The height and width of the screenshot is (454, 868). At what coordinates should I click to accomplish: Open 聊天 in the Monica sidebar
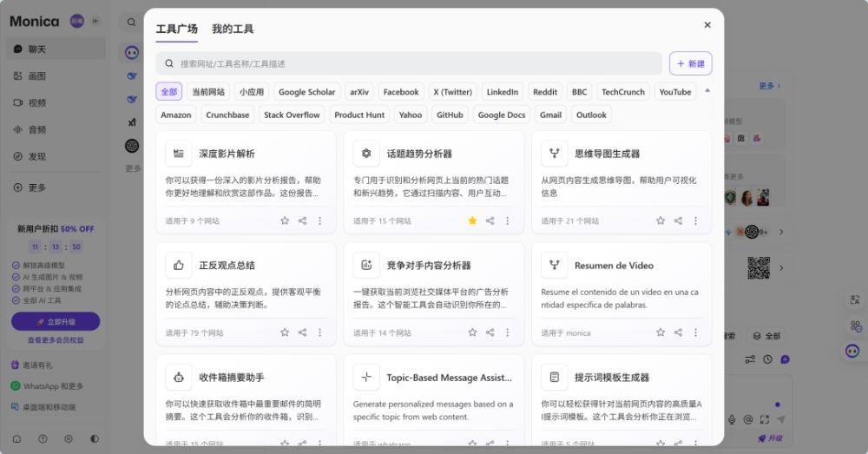56,49
